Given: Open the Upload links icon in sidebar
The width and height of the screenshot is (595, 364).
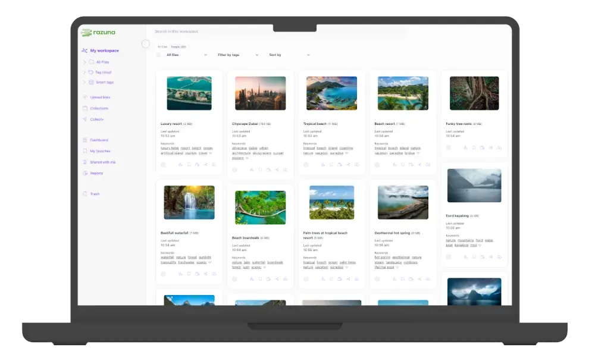Looking at the screenshot, I should (x=85, y=97).
